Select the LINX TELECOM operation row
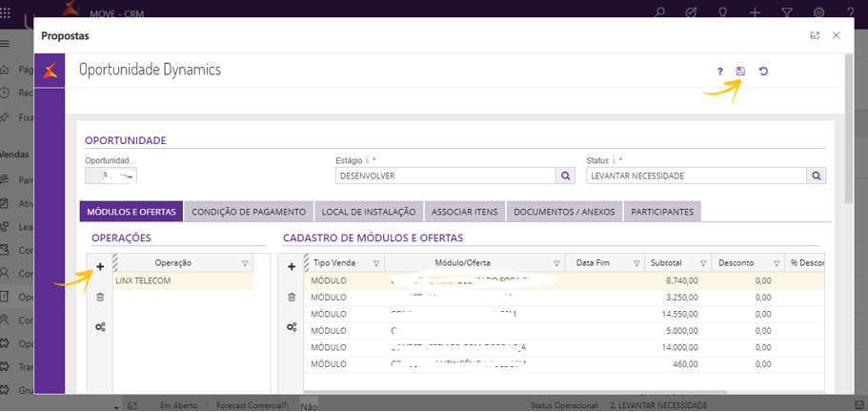This screenshot has width=868, height=412. click(x=183, y=280)
